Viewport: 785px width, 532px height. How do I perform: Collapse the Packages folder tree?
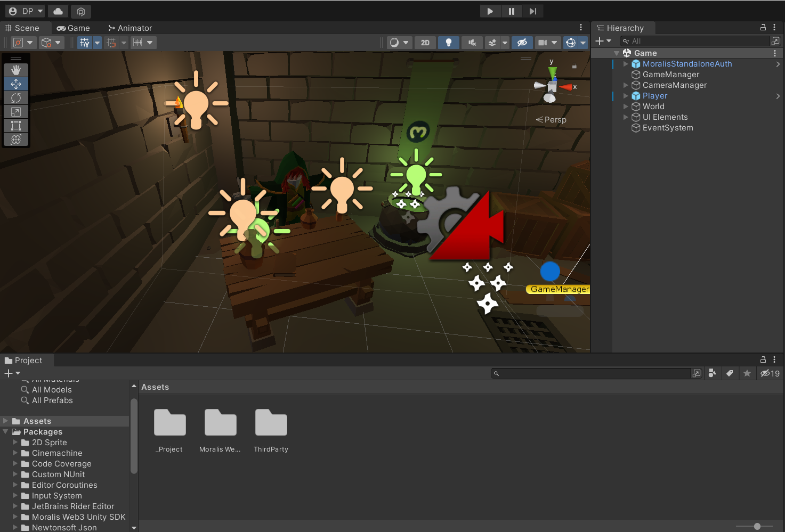coord(6,432)
